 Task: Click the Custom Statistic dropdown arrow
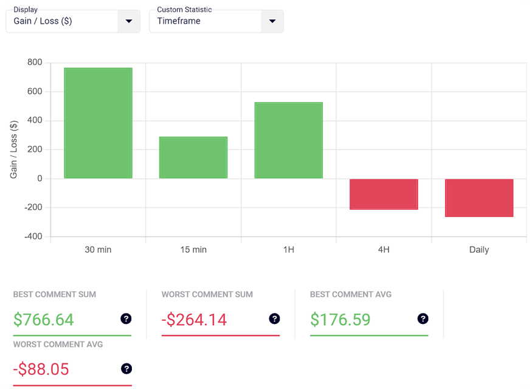(272, 21)
